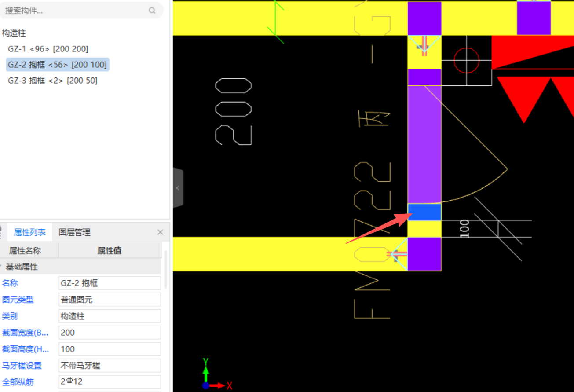Select GZ-1 <96> [200 200] in the column list
Screen dimensions: 574x392
(x=48, y=49)
